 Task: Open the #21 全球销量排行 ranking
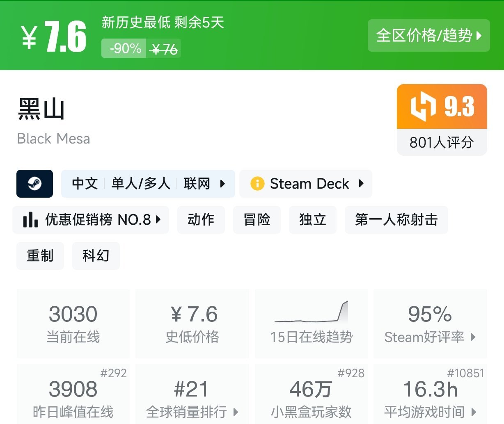(x=192, y=394)
